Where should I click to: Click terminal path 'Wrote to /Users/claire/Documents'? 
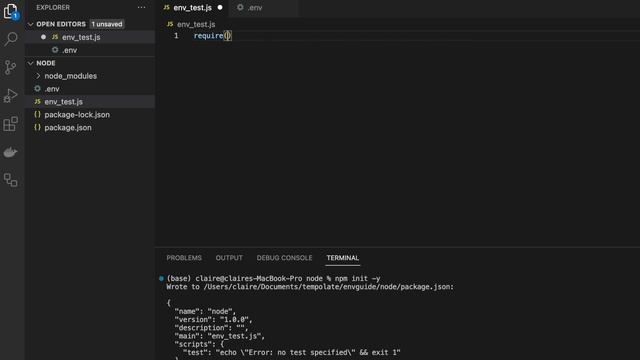click(232, 287)
